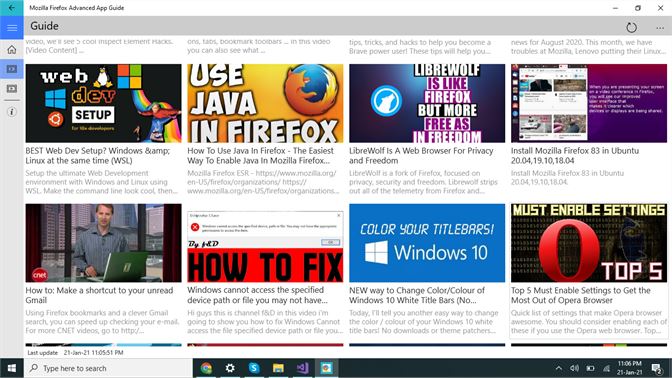This screenshot has height=378, width=672.
Task: Open File Explorer from the taskbar
Action: 278,368
